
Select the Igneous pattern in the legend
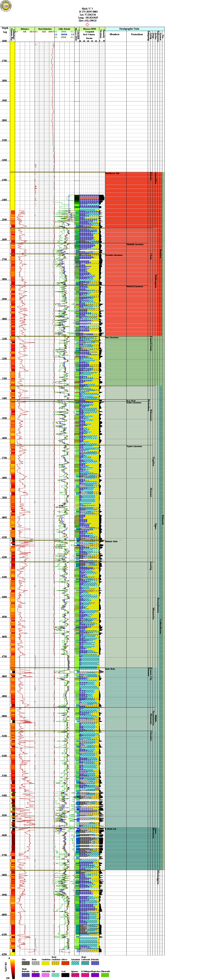pyautogui.click(x=75, y=975)
